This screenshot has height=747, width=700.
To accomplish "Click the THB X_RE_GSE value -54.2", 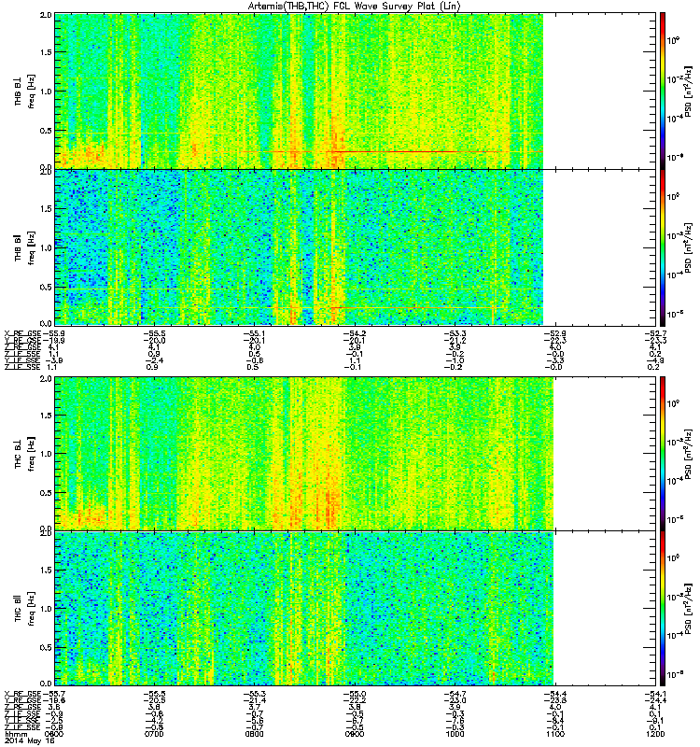I will [x=355, y=333].
